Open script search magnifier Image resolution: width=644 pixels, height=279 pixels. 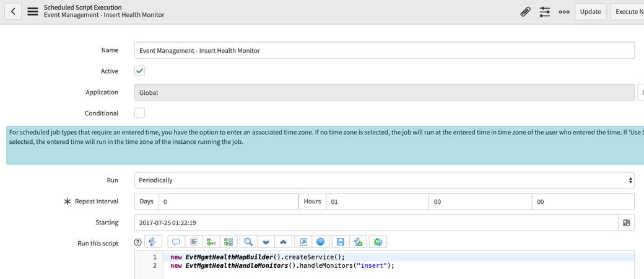(248, 242)
